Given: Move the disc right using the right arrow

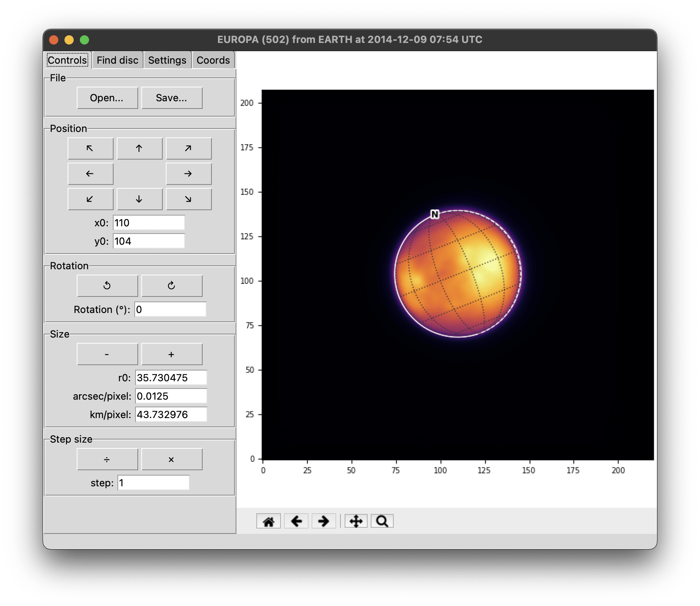Looking at the screenshot, I should [188, 173].
